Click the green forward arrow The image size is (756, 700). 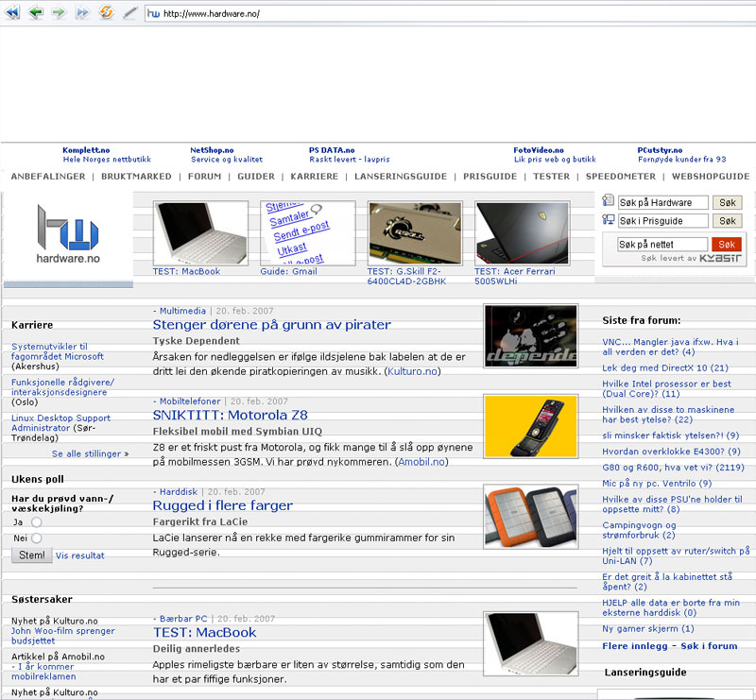pos(59,12)
